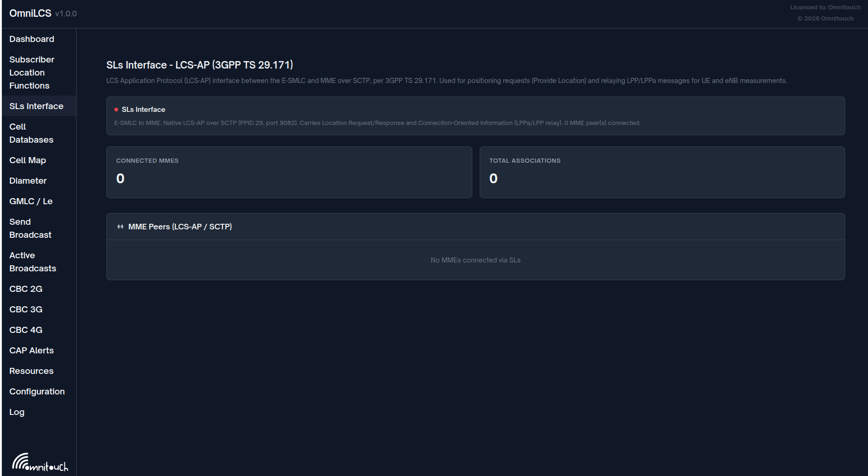Viewport: 868px width, 476px height.
Task: Navigate to Subscriber Location Functions
Action: coord(31,72)
